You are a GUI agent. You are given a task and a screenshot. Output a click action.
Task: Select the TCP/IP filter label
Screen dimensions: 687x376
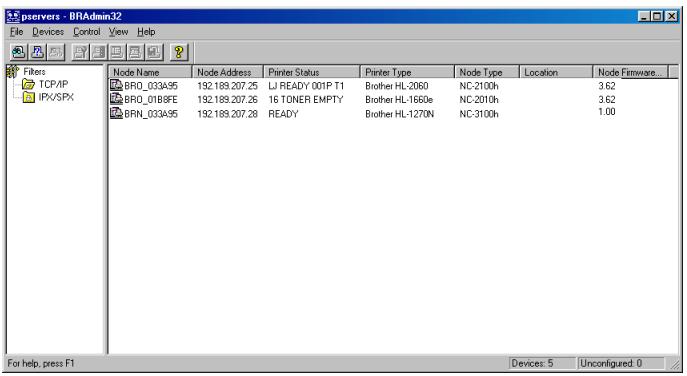click(x=53, y=84)
